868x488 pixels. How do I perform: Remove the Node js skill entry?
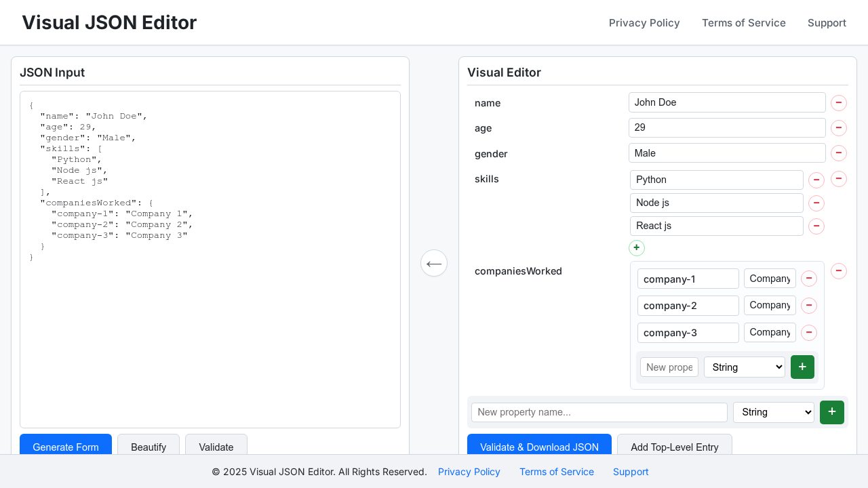coord(816,203)
